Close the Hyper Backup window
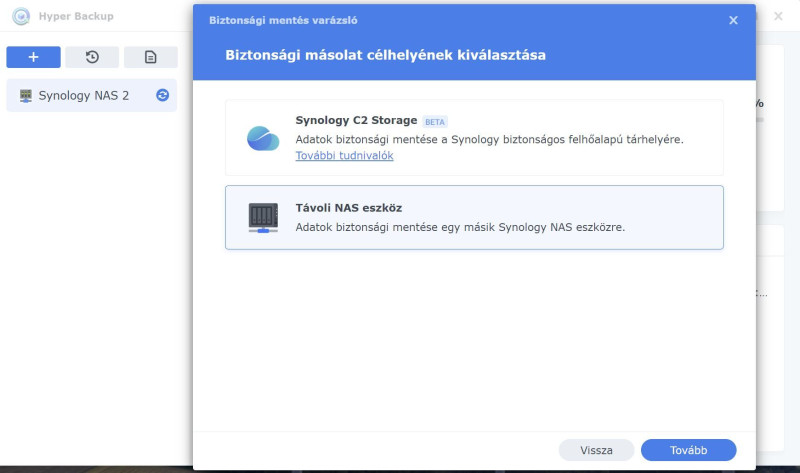This screenshot has height=473, width=800. click(778, 16)
